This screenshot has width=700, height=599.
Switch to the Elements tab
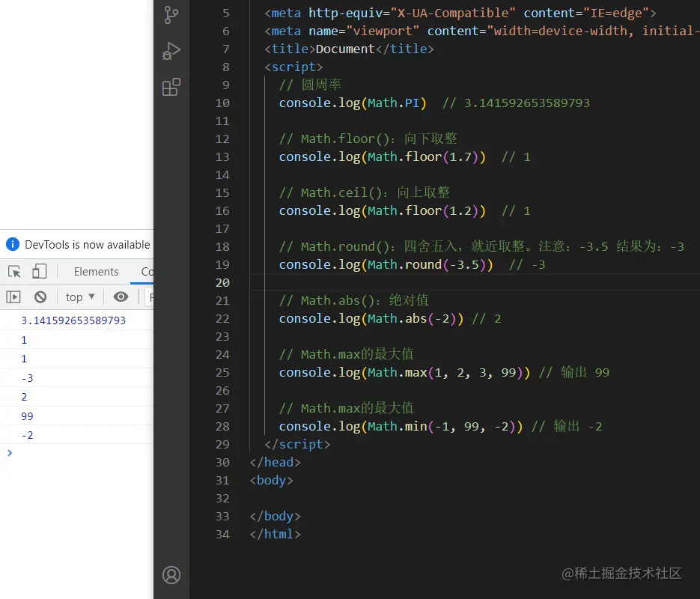pos(97,271)
